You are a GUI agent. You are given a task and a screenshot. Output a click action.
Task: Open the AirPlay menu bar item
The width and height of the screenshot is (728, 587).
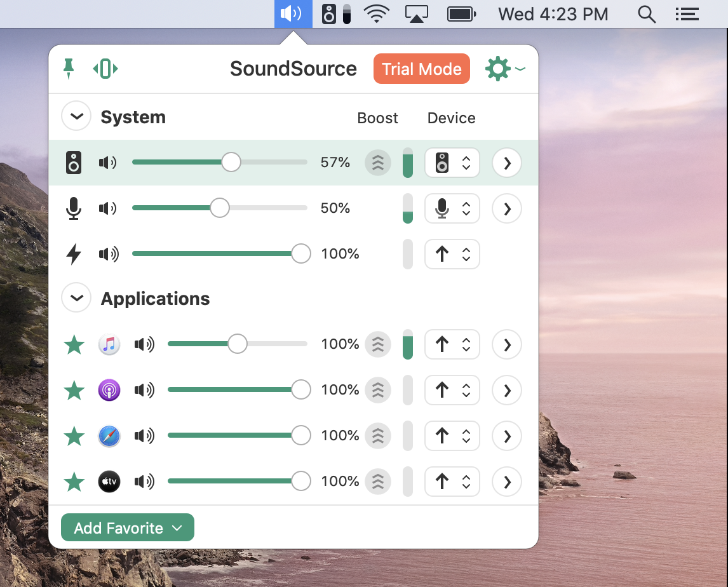pyautogui.click(x=417, y=14)
